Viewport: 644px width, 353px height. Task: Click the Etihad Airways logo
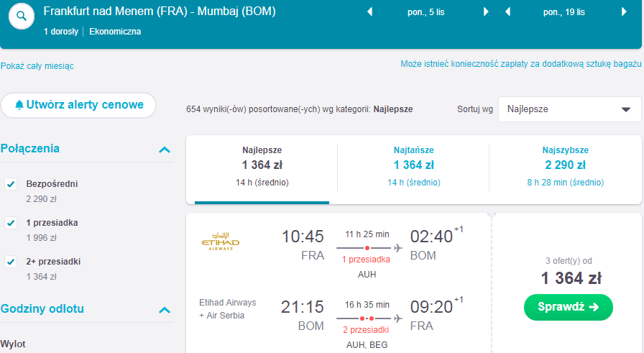coord(221,242)
